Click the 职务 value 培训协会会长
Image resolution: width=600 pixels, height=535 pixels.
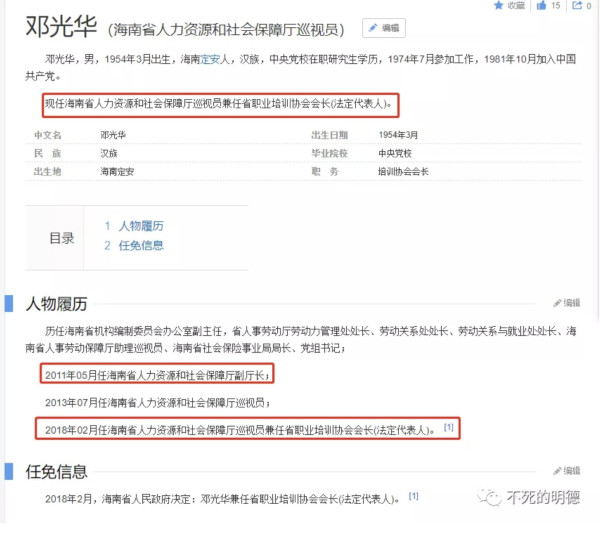pos(403,172)
